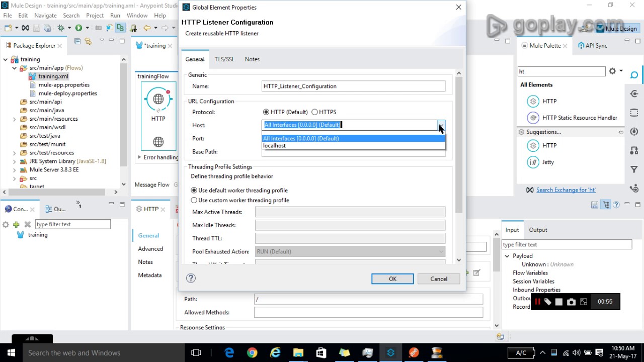Click the connectors category icon in palette sidebar

pos(634,94)
